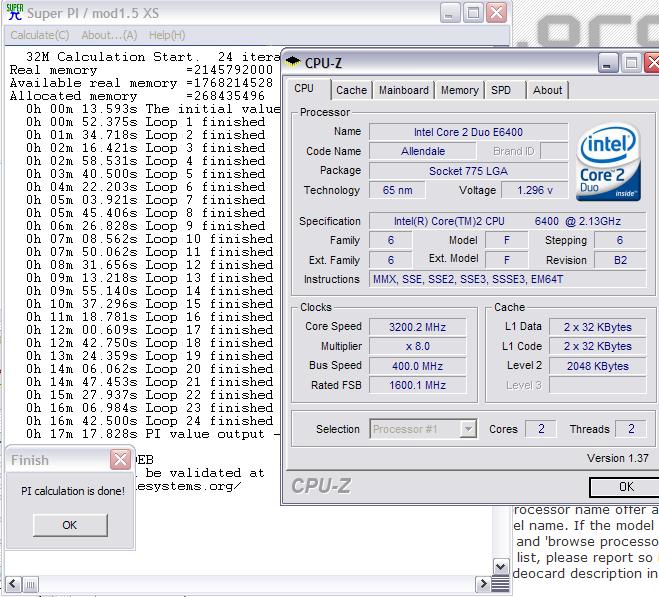Close the Finish dialog with the X
659x597 pixels.
[120, 460]
